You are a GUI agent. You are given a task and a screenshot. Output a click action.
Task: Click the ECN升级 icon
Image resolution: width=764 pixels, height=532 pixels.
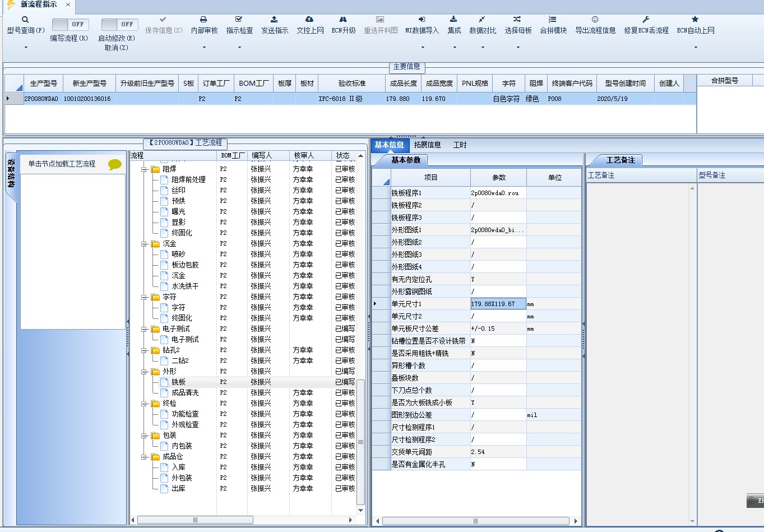pos(343,20)
